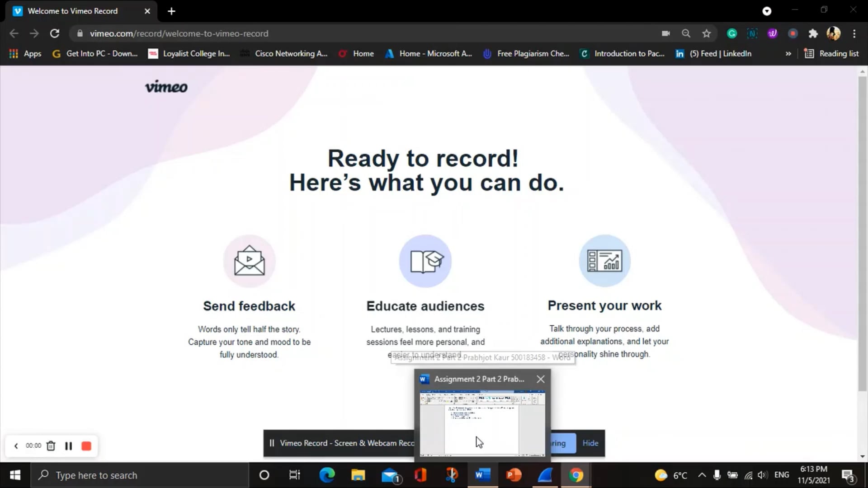The height and width of the screenshot is (488, 868).
Task: Toggle the microphone icon in system tray
Action: click(717, 475)
